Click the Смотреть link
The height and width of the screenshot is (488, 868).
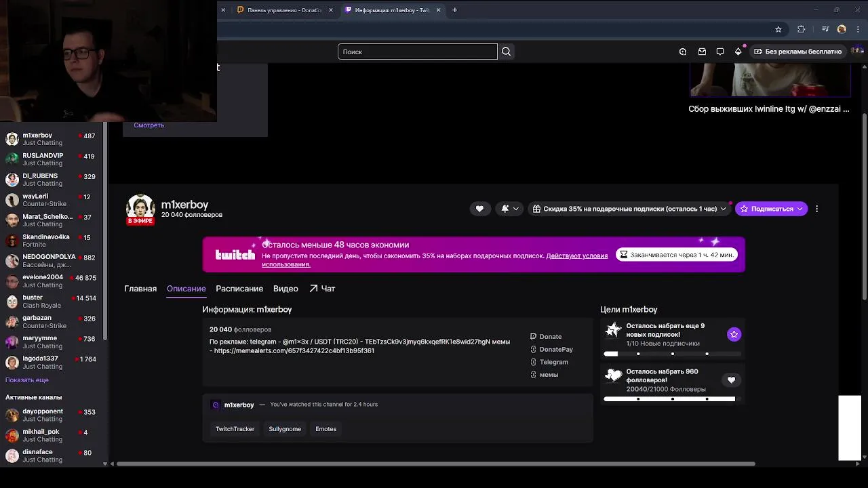pos(149,125)
